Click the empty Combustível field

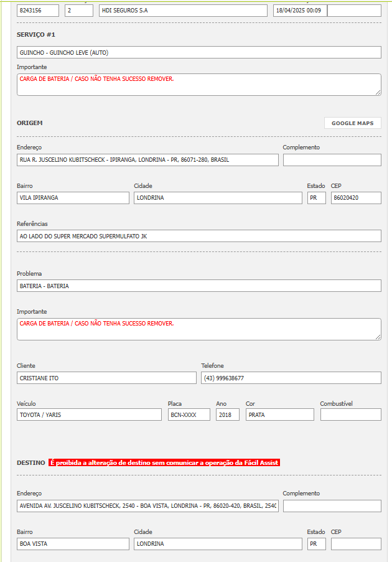click(350, 414)
